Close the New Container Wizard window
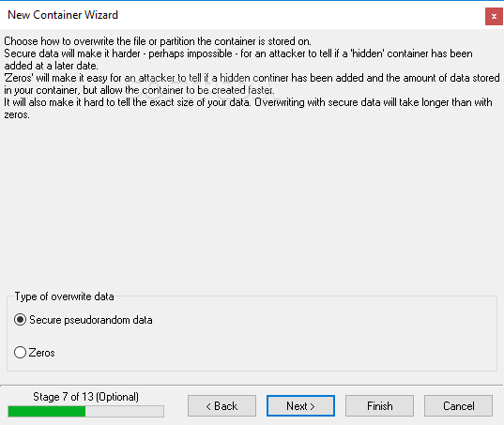 [x=494, y=16]
